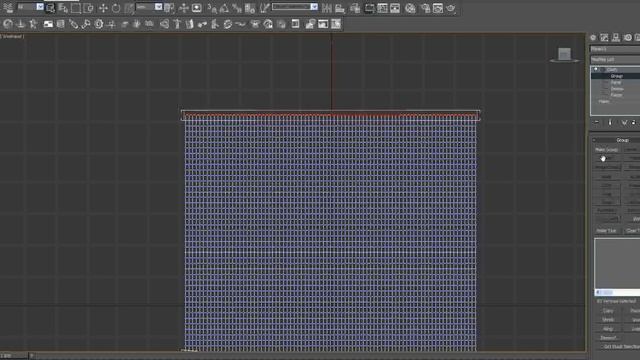Toggle angle snap
The height and width of the screenshot is (360, 640).
tap(224, 8)
